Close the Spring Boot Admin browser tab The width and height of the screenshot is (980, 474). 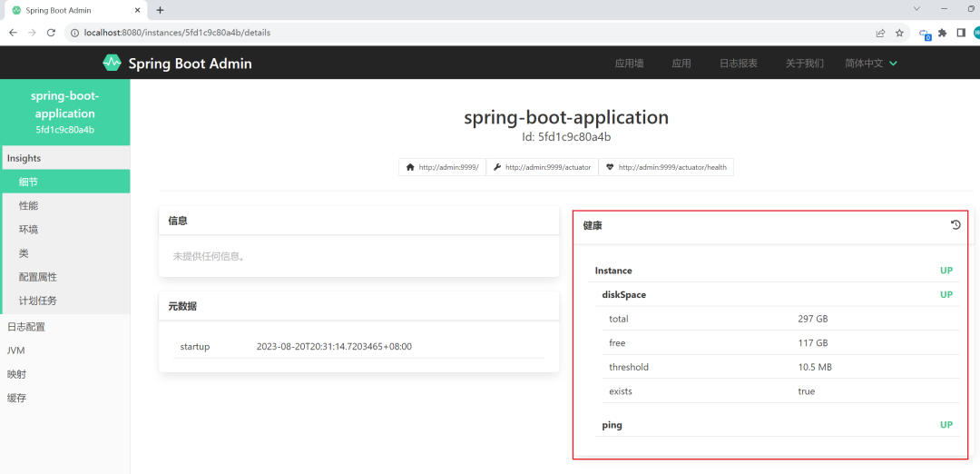click(x=139, y=10)
